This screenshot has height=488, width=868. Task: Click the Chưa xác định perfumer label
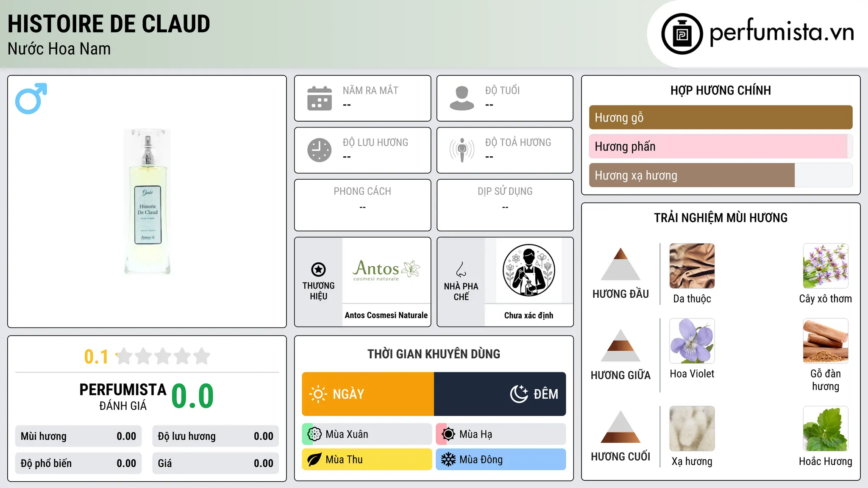coord(529,315)
